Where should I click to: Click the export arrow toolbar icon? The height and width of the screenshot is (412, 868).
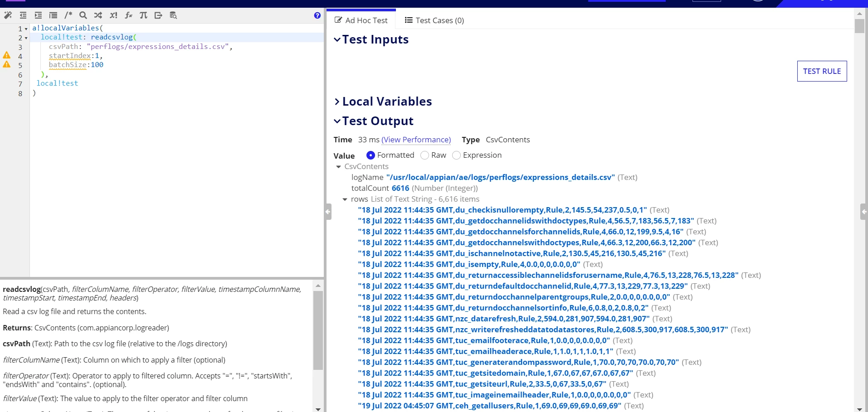(158, 15)
